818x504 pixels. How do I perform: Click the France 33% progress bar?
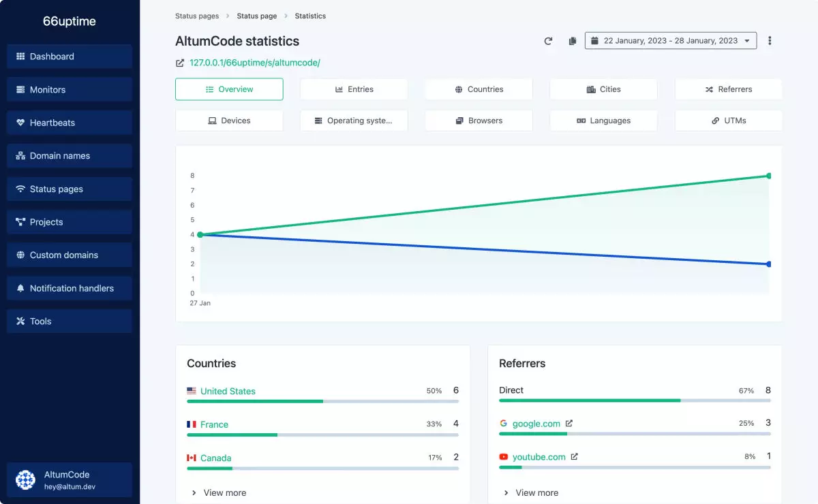point(322,435)
